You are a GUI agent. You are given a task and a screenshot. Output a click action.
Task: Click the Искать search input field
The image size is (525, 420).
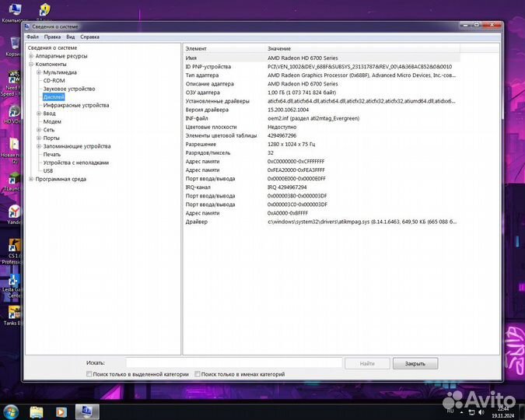coord(233,363)
